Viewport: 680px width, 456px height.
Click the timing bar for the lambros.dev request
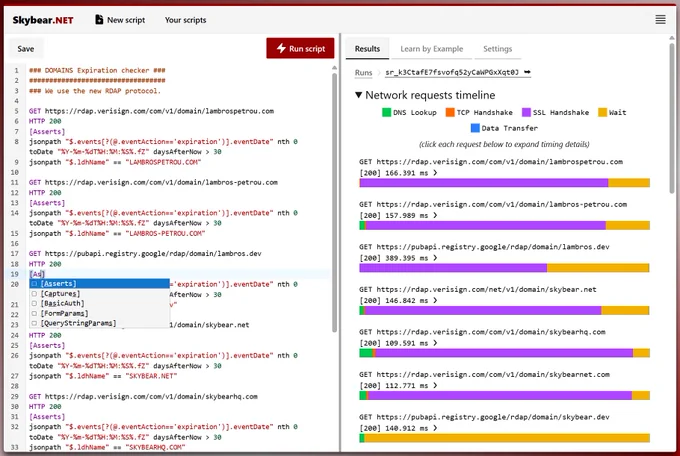504,268
